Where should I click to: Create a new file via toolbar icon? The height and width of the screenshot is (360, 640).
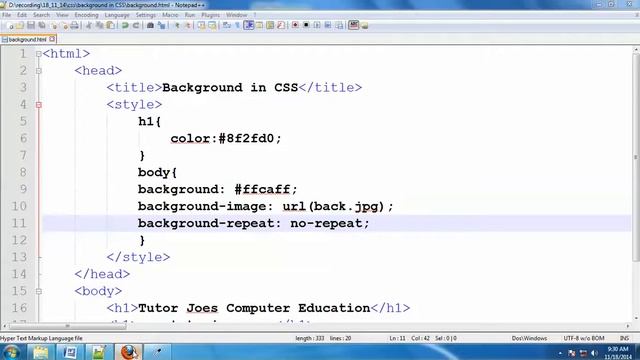point(10,25)
